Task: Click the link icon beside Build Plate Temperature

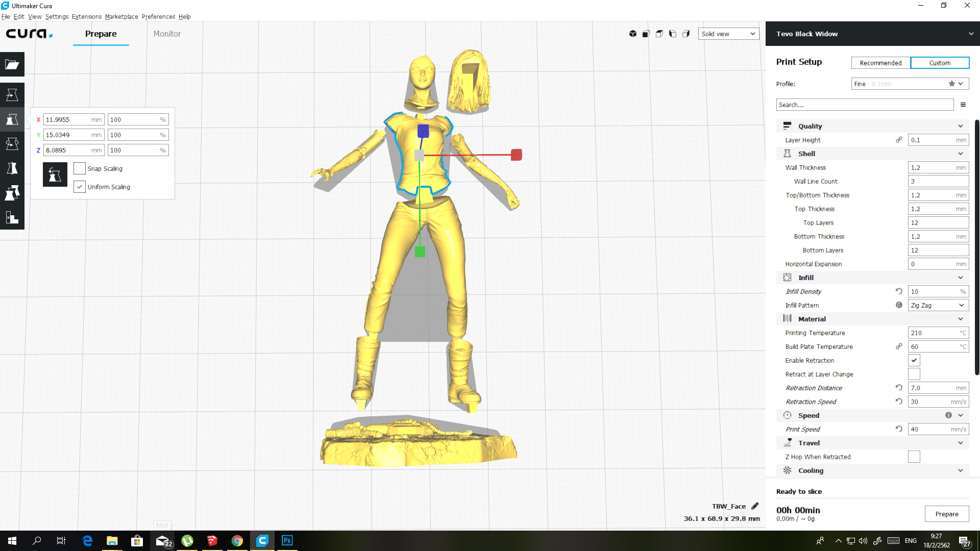Action: [899, 346]
